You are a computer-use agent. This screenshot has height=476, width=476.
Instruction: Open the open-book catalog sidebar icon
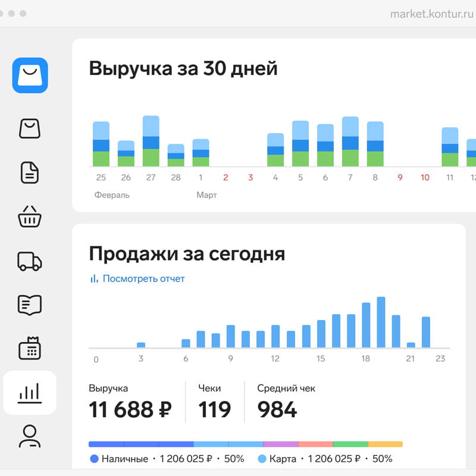[30, 305]
